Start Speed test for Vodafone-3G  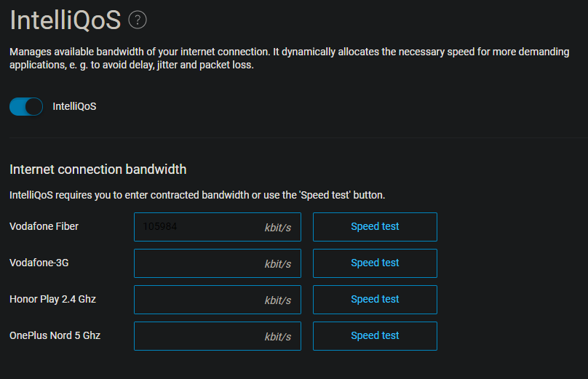[x=375, y=263]
